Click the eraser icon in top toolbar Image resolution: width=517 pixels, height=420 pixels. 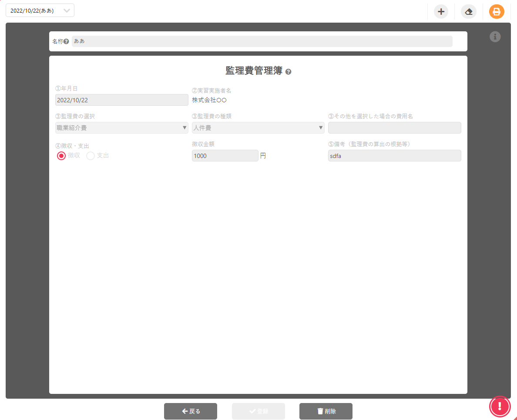tap(469, 12)
